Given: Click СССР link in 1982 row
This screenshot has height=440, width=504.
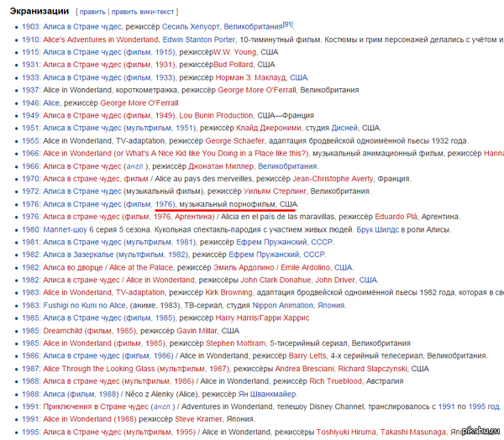Looking at the screenshot, I should pos(314,254).
